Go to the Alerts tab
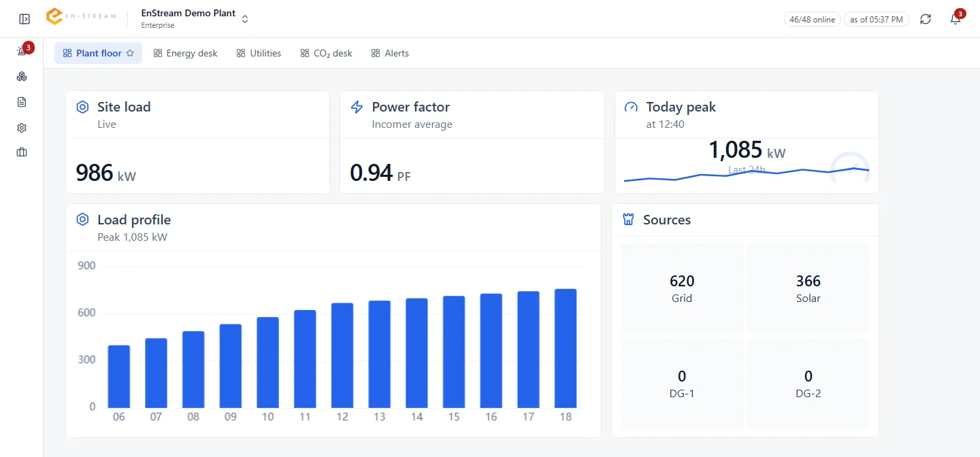This screenshot has height=457, width=980. point(390,53)
